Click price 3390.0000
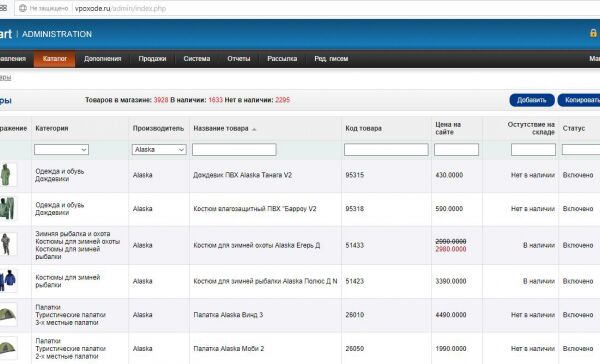 tap(451, 281)
